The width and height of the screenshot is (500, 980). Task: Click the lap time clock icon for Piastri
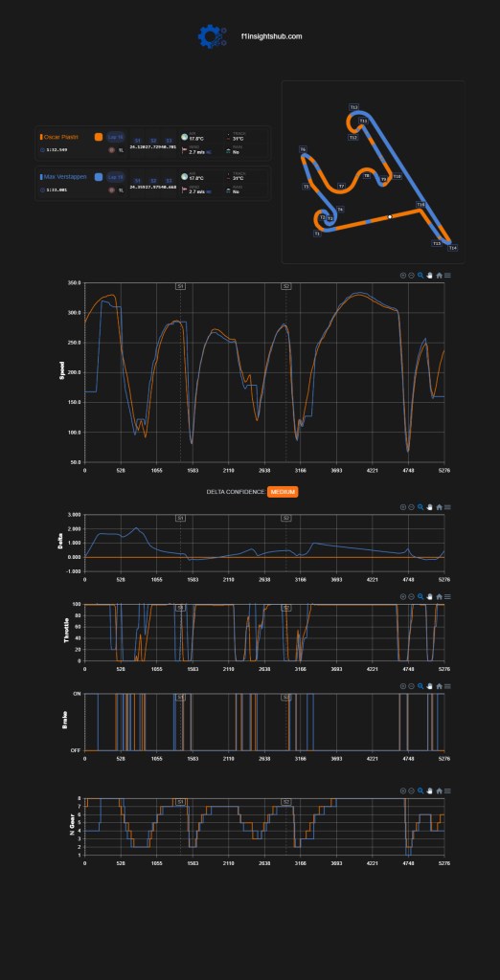click(42, 150)
